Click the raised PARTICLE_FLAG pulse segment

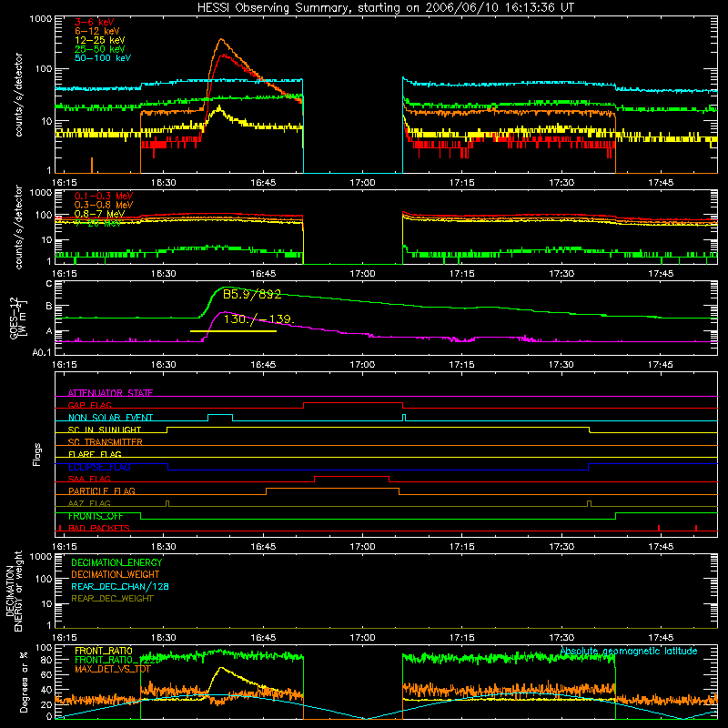coord(332,489)
